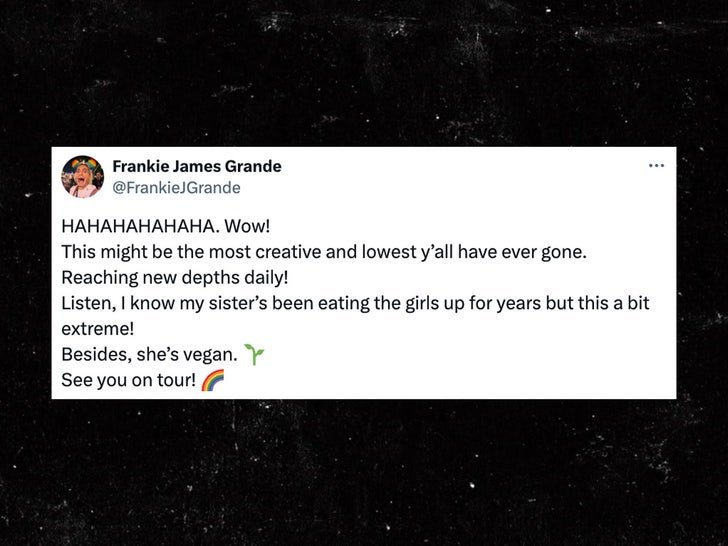Click the word extreme! in the tweet
The image size is (728, 546).
click(x=98, y=329)
